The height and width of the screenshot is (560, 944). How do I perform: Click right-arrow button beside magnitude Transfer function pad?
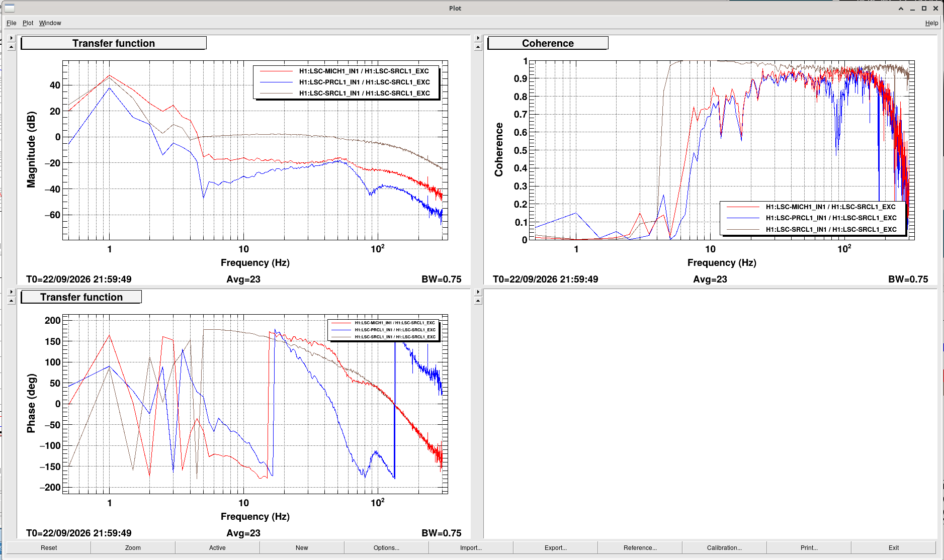pos(12,38)
